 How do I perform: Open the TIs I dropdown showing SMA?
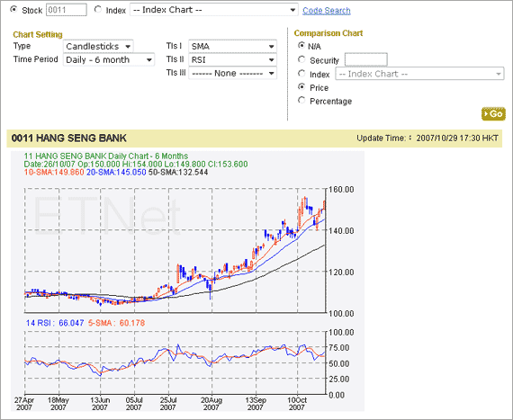(232, 47)
